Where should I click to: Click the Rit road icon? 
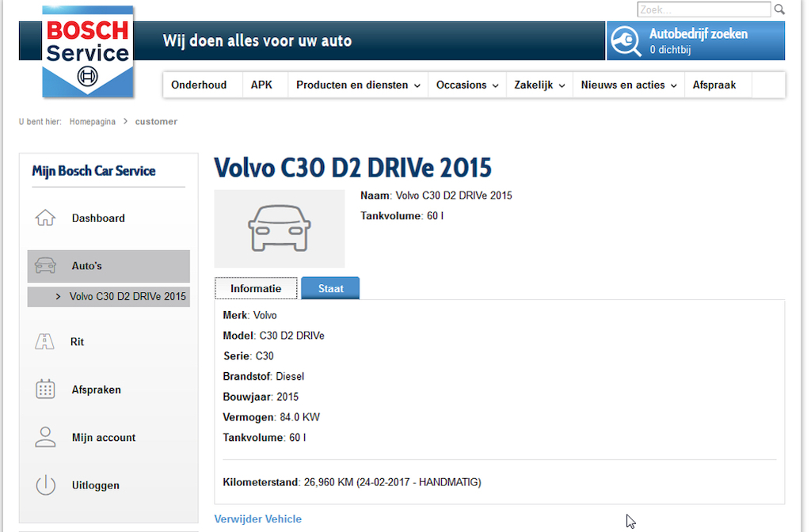[44, 342]
